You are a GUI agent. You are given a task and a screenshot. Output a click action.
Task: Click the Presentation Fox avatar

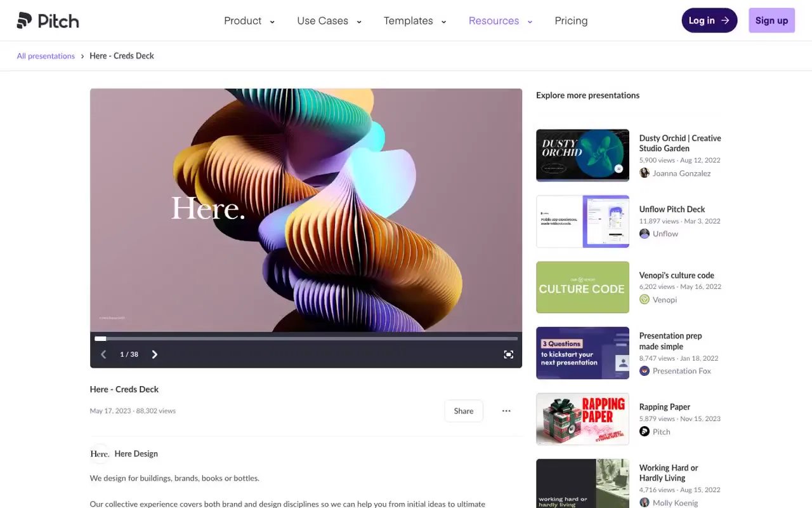(645, 371)
